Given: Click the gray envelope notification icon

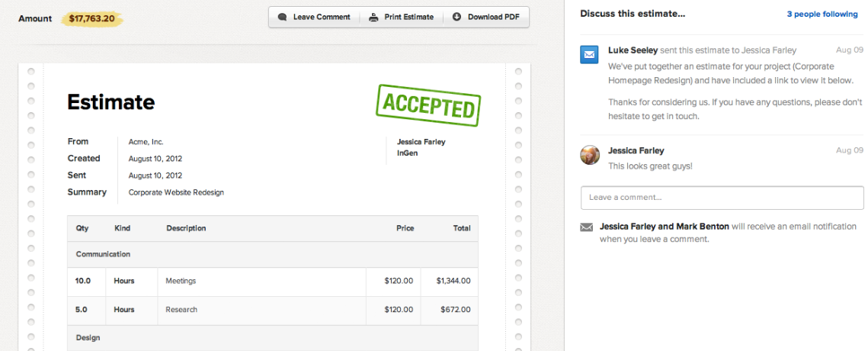Looking at the screenshot, I should pos(586,227).
